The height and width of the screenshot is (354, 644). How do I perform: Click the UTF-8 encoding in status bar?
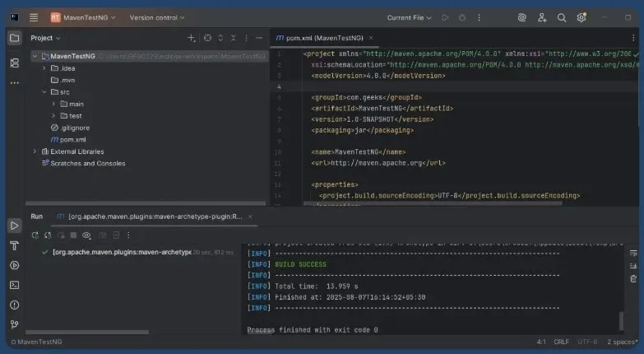click(x=587, y=342)
